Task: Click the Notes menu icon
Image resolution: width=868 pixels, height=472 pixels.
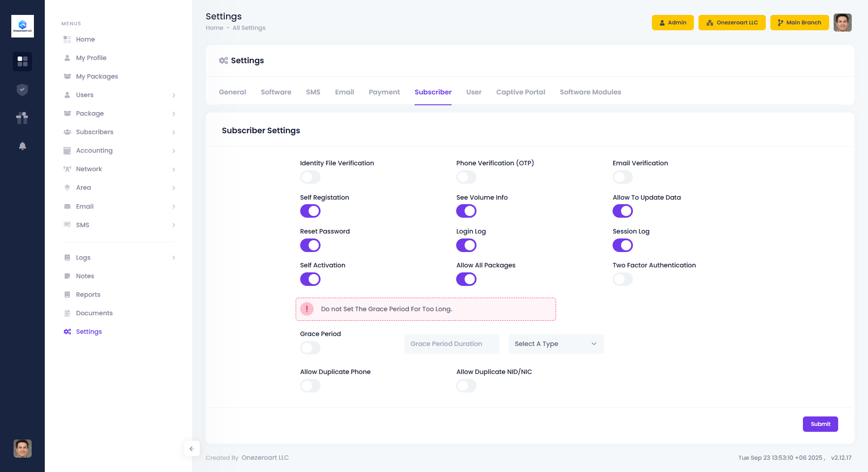Action: pos(67,276)
